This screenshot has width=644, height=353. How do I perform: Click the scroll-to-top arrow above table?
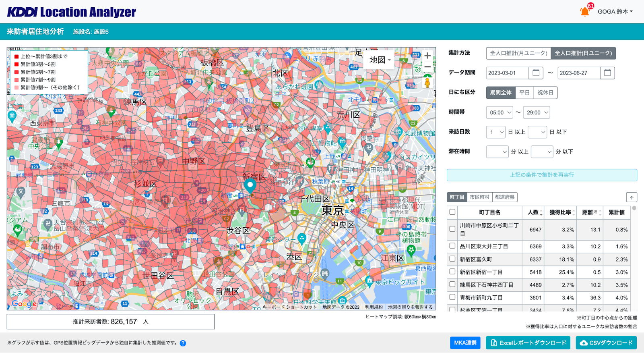tap(632, 197)
